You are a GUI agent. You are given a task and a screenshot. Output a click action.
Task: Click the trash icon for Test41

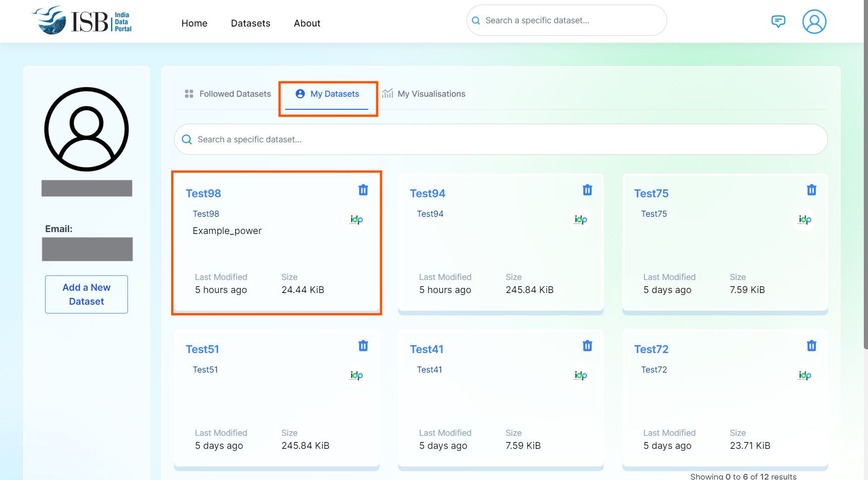[x=588, y=346]
